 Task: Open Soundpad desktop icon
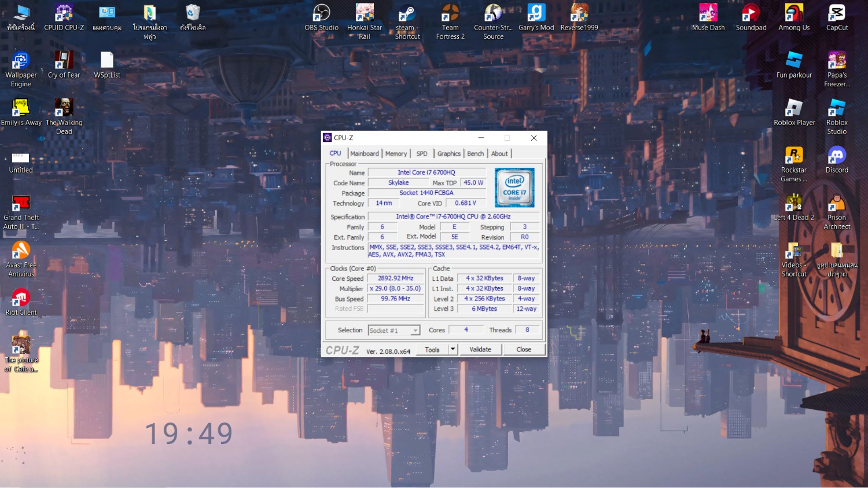[x=751, y=17]
